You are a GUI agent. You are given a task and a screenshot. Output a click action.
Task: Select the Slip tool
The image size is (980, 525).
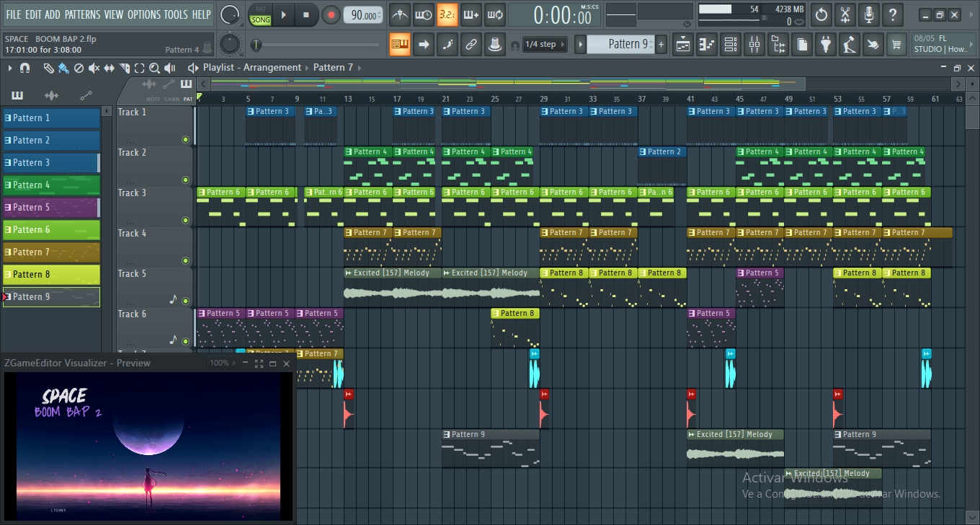(109, 68)
